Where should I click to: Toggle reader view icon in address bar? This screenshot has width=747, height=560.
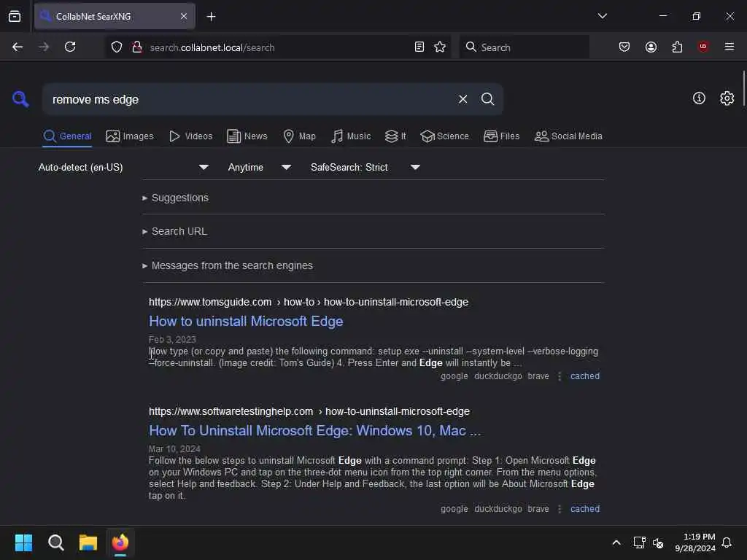[419, 47]
